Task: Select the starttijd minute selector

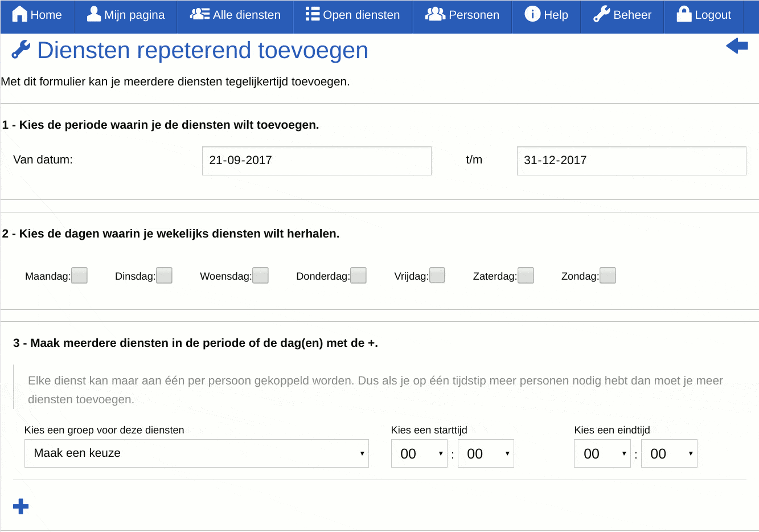Action: tap(486, 453)
